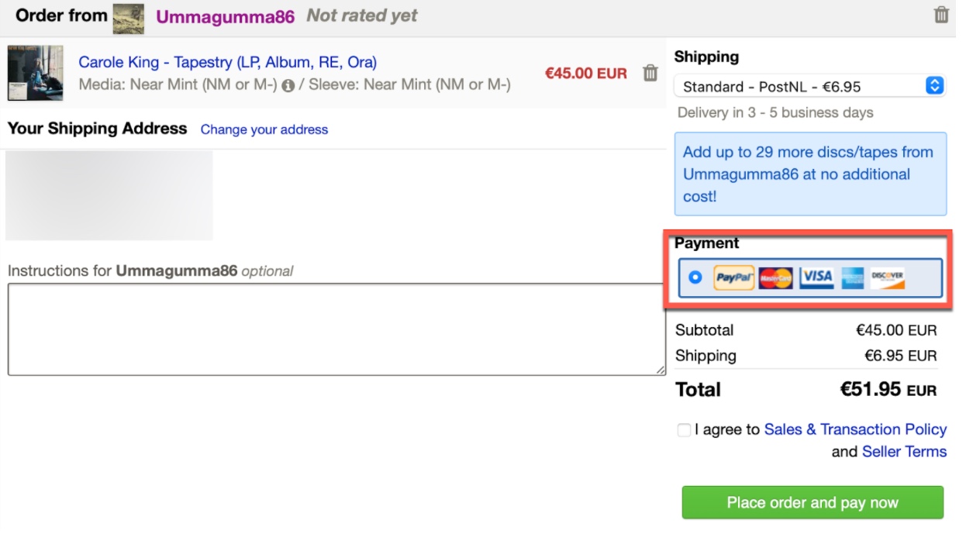Image resolution: width=980 pixels, height=544 pixels.
Task: Click the seller avatar thumbnail
Action: (x=128, y=17)
